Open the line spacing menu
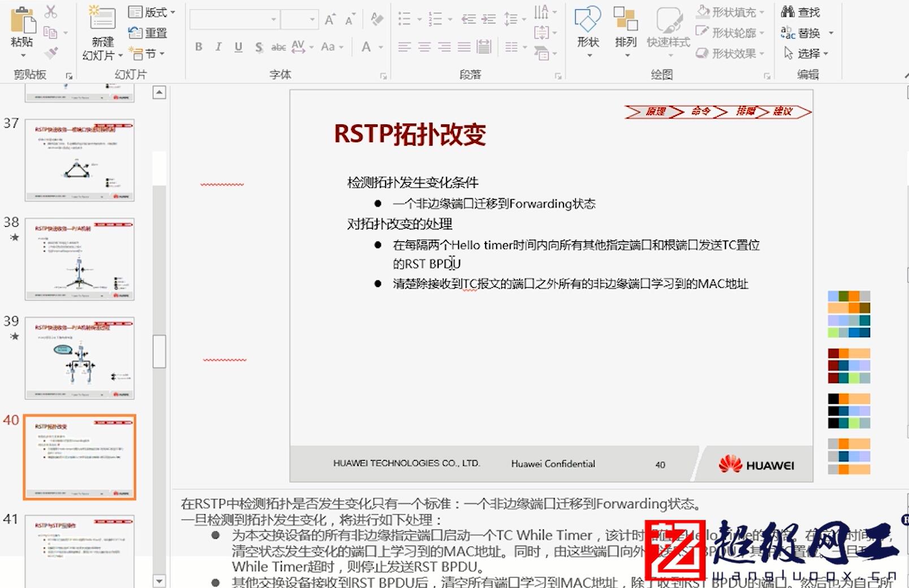This screenshot has width=909, height=588. (x=514, y=19)
